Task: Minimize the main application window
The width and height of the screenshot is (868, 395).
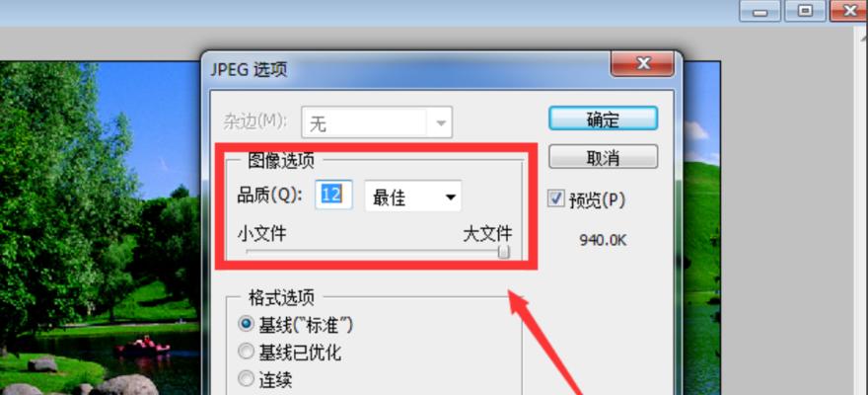Action: pos(761,11)
